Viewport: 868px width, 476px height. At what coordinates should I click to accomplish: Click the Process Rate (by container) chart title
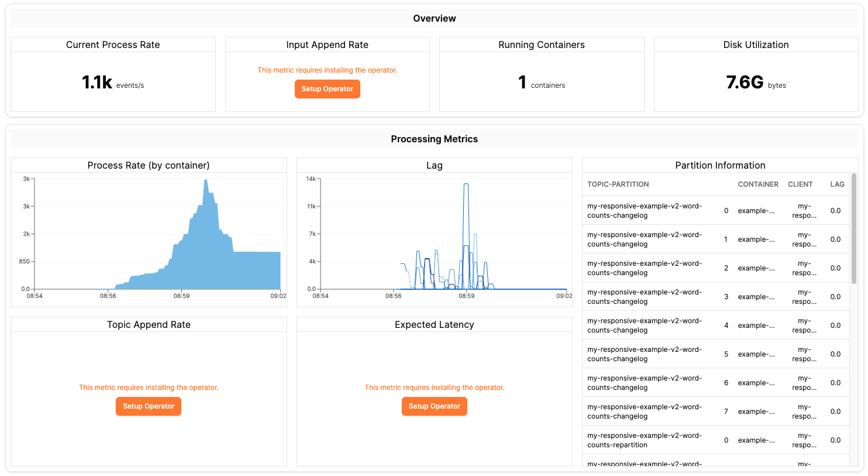(x=149, y=165)
